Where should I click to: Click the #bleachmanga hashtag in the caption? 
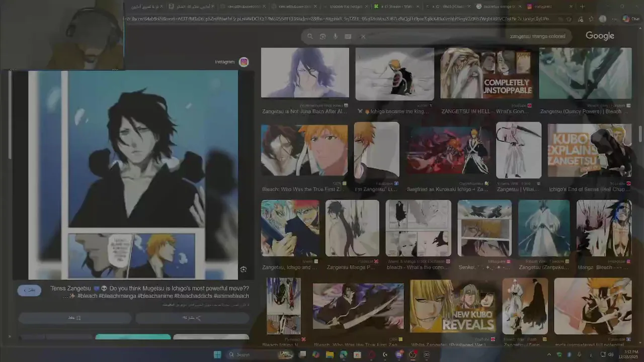(x=117, y=296)
